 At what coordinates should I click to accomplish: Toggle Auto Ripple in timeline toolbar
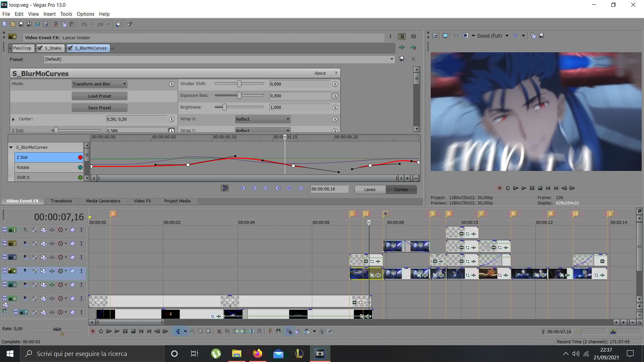(x=306, y=331)
